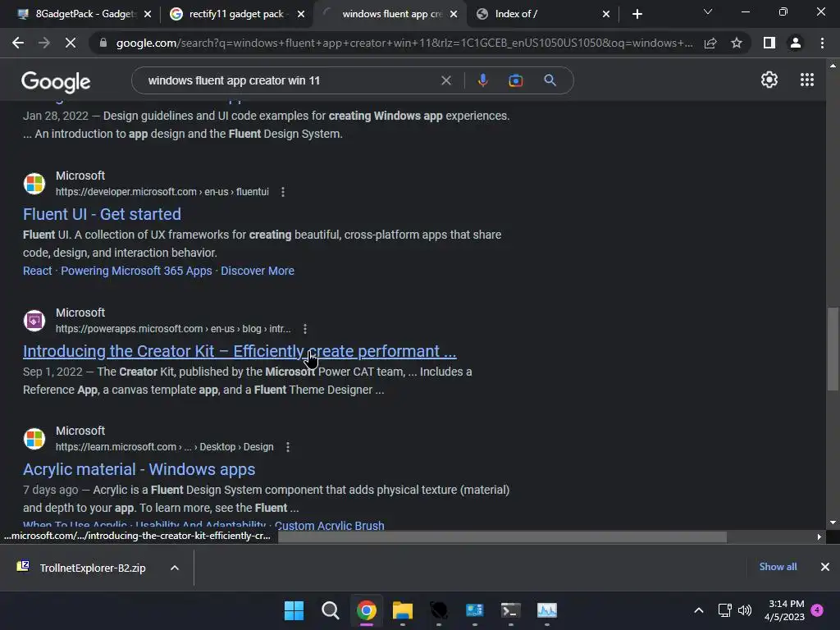Open the Windows Start menu
The height and width of the screenshot is (630, 840).
[x=294, y=610]
